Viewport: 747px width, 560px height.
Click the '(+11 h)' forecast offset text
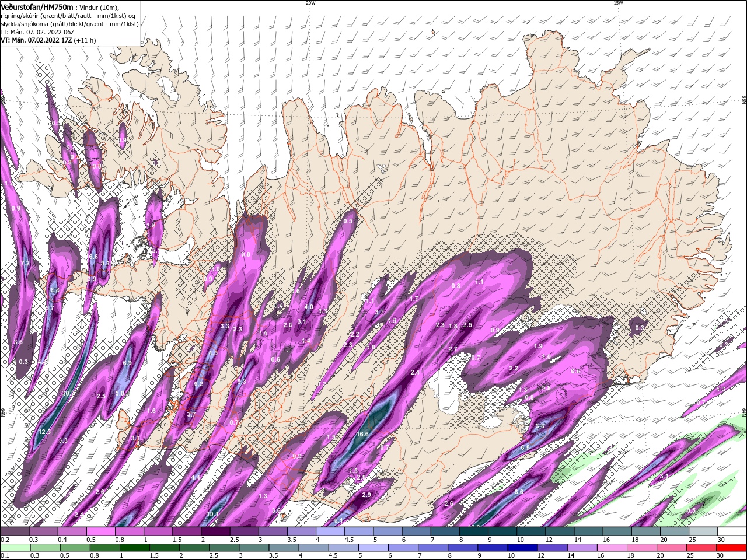85,40
